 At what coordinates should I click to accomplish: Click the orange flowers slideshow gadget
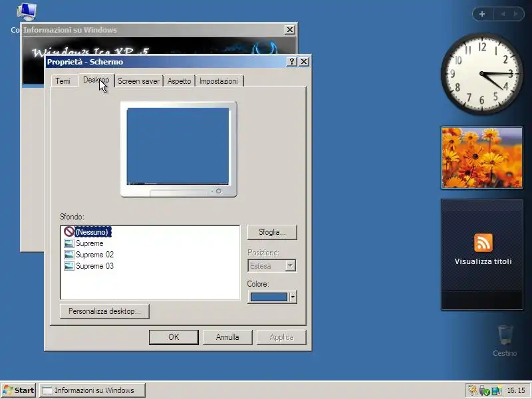click(x=481, y=158)
